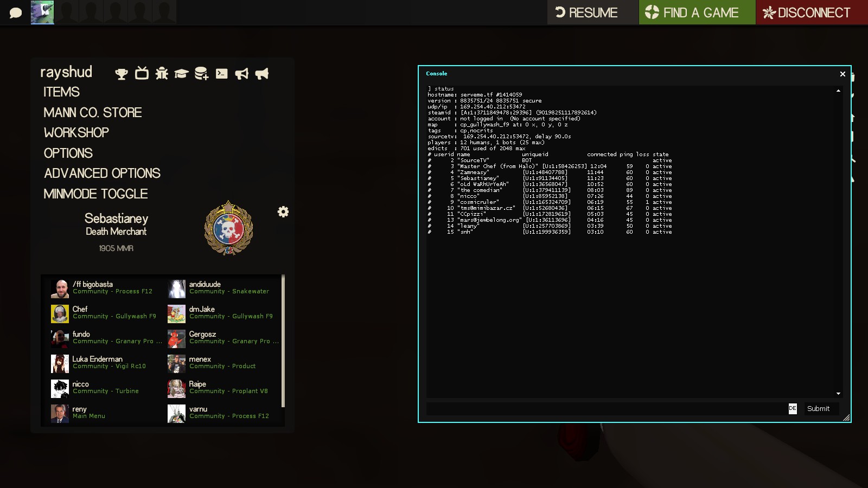Click the rayshud title text

(x=66, y=72)
